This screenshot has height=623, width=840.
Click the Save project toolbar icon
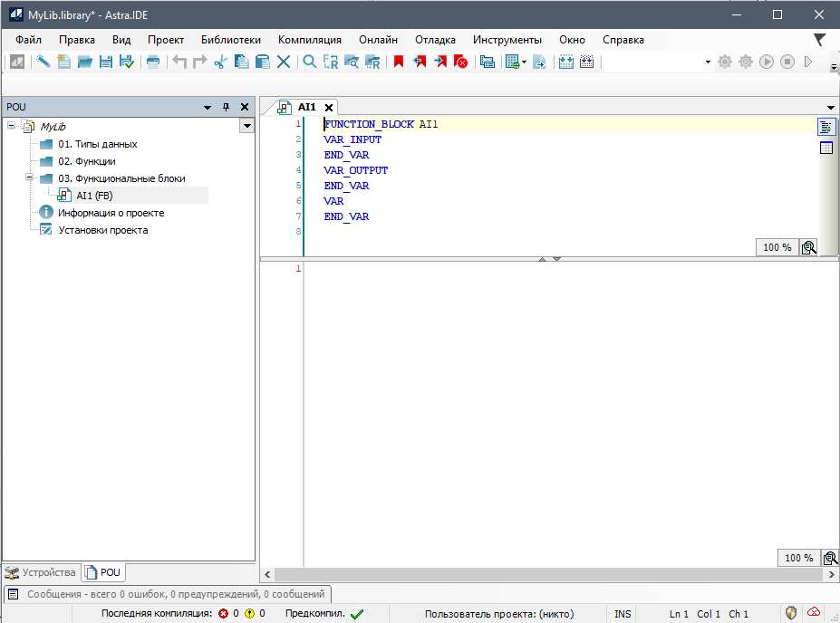106,62
